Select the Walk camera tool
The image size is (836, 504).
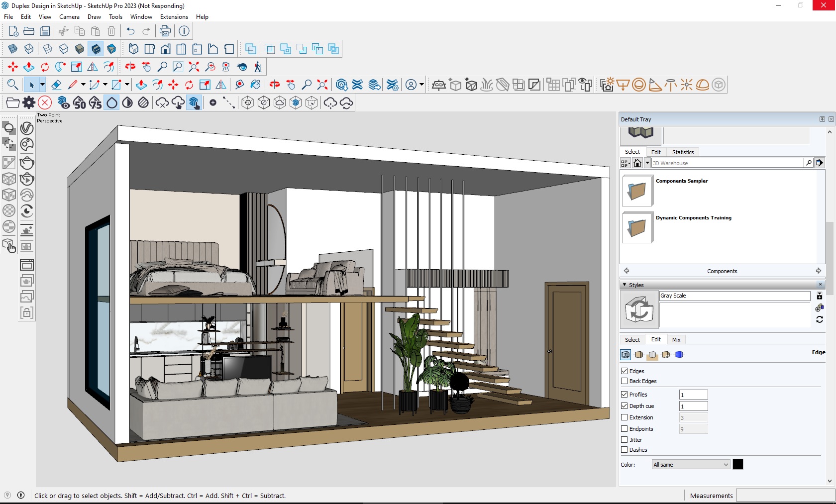click(258, 67)
